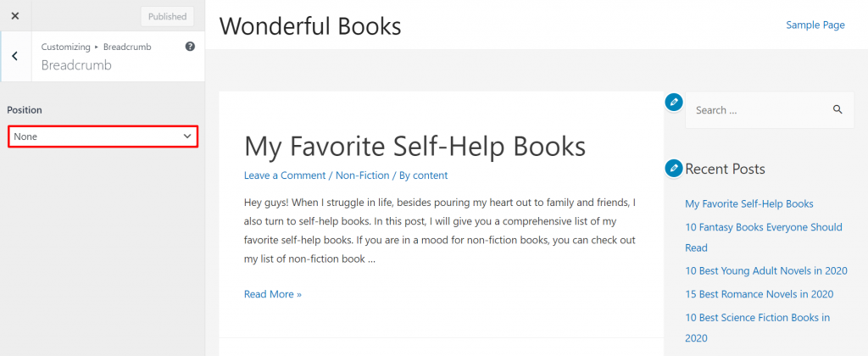Image resolution: width=868 pixels, height=356 pixels.
Task: Click the help question mark icon
Action: pyautogui.click(x=190, y=47)
